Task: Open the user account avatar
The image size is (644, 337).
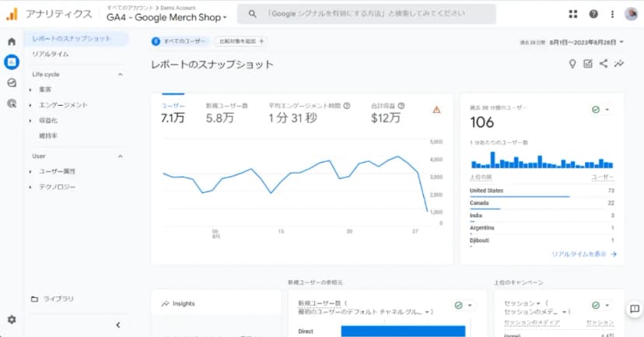Action: (x=632, y=14)
